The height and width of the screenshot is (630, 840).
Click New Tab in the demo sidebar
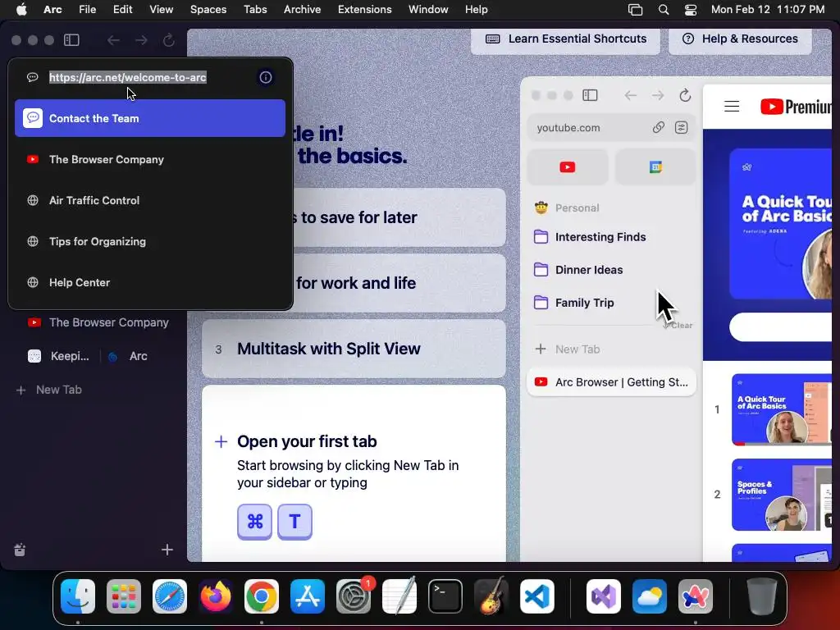[x=568, y=349]
